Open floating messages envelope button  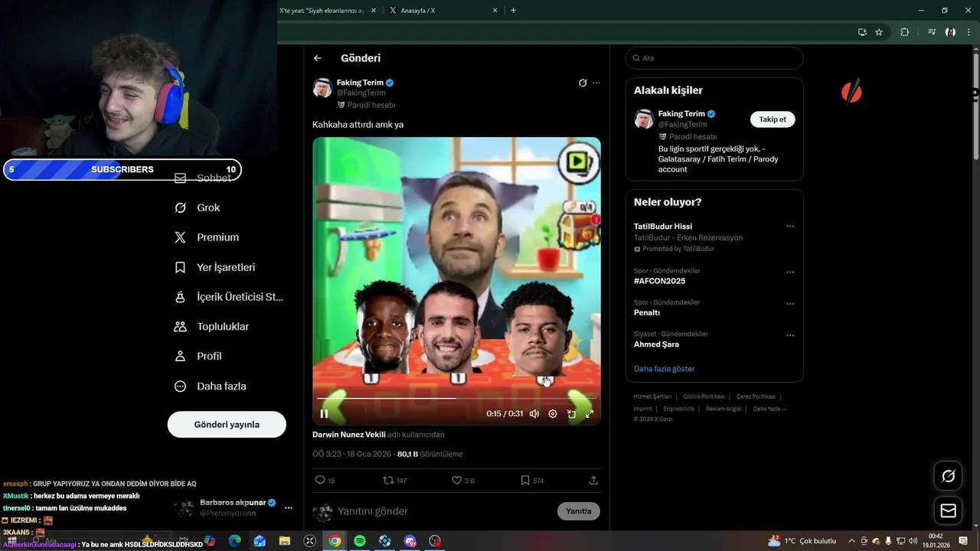click(948, 510)
